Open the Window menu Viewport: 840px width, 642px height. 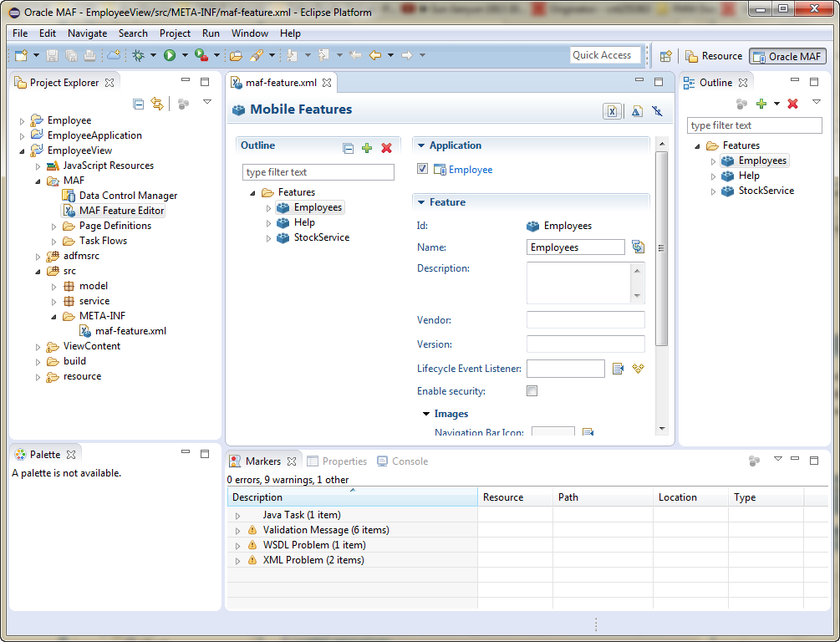tap(250, 33)
